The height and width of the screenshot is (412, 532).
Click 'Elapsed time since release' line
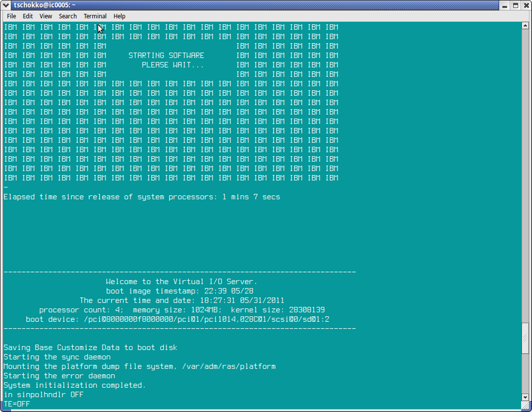coord(142,197)
